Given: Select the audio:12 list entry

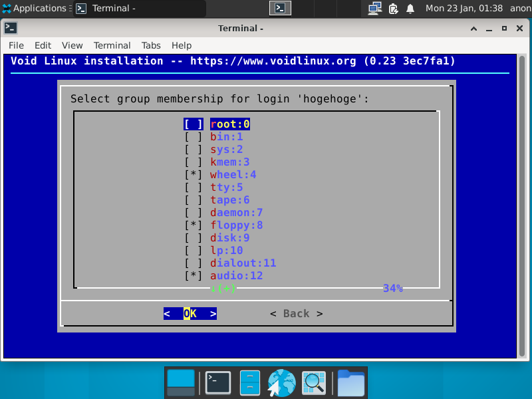Looking at the screenshot, I should [236, 275].
